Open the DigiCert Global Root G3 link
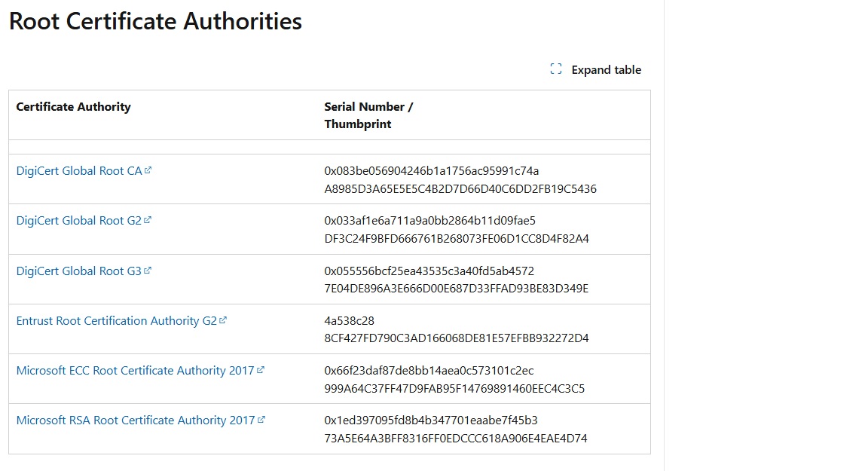The width and height of the screenshot is (868, 471). (78, 271)
